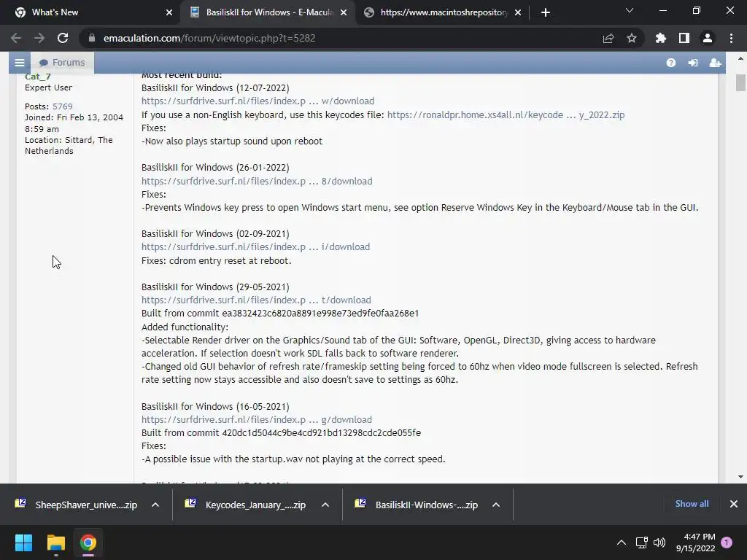Click 'Added functionality:' text
The height and width of the screenshot is (560, 747).
[x=185, y=327]
